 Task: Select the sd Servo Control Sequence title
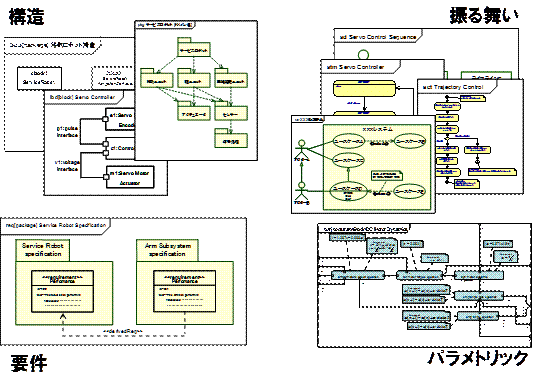tap(378, 37)
